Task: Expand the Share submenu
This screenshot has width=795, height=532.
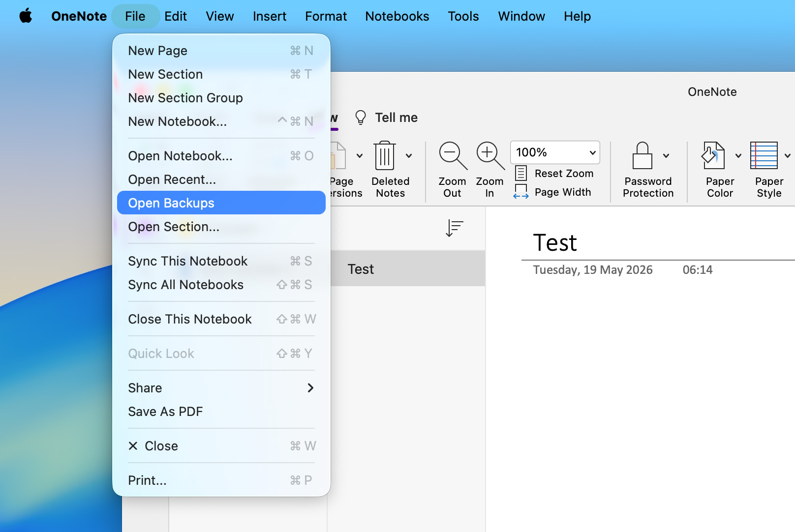Action: pyautogui.click(x=221, y=388)
